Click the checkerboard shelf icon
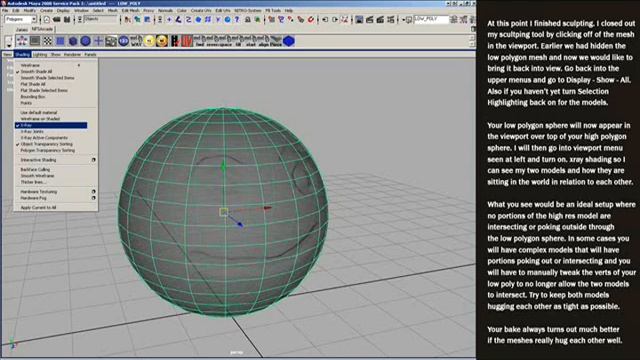The width and height of the screenshot is (640, 360). click(x=48, y=41)
